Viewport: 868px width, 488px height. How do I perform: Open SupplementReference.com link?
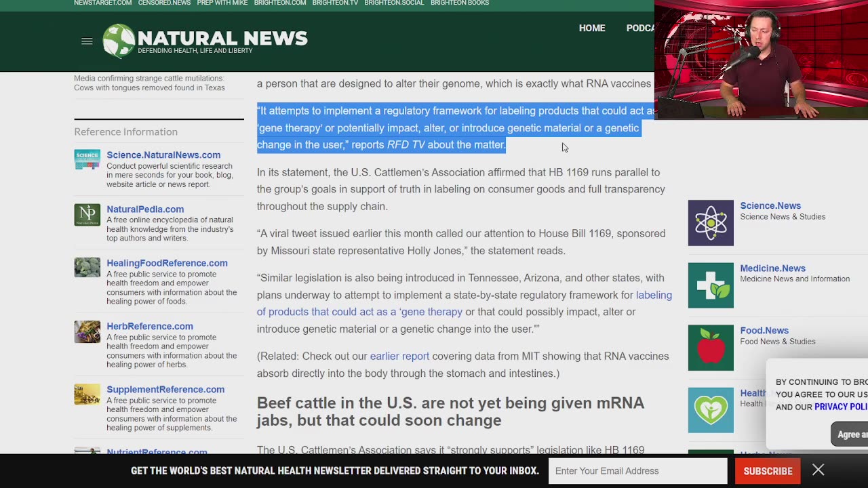(x=165, y=389)
